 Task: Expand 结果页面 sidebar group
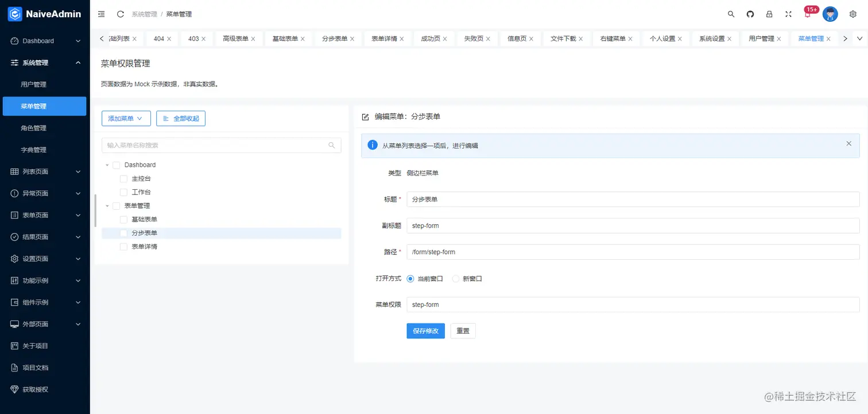[x=45, y=237]
